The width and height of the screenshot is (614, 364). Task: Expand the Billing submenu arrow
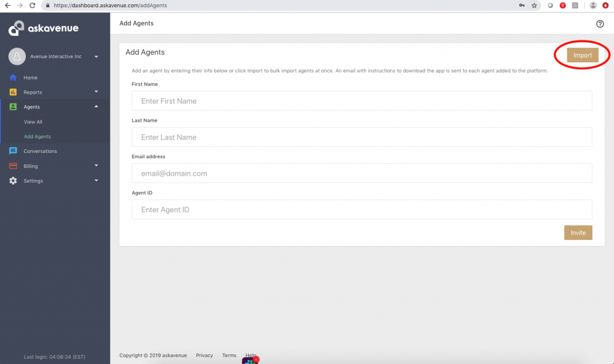pos(96,166)
